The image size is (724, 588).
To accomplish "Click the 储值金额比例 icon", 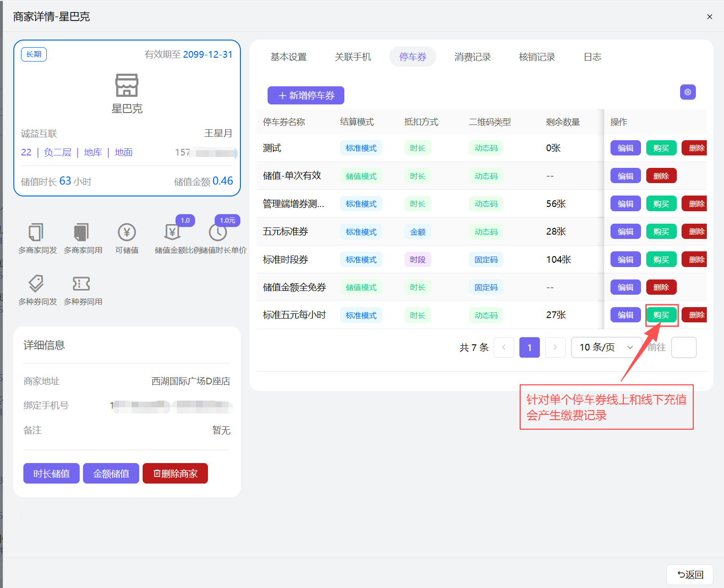I will (172, 233).
